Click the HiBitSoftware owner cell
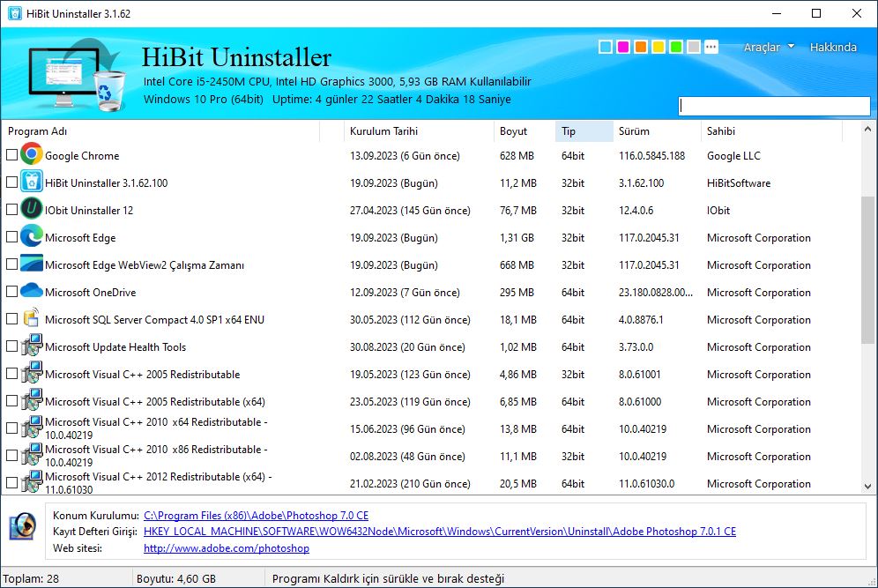 pos(739,183)
